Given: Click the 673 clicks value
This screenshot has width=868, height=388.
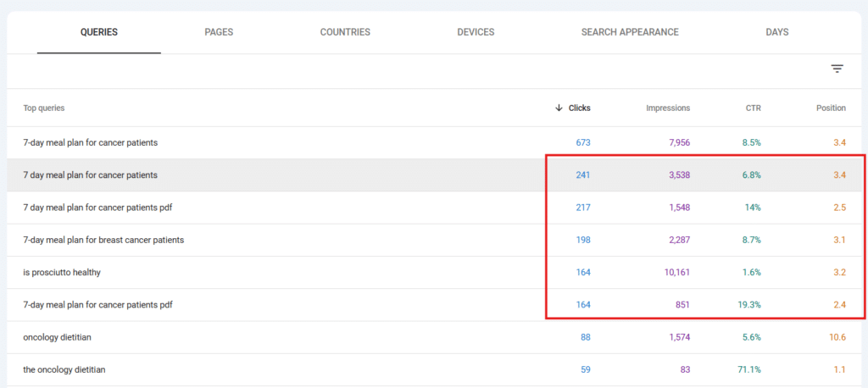Looking at the screenshot, I should pyautogui.click(x=583, y=142).
